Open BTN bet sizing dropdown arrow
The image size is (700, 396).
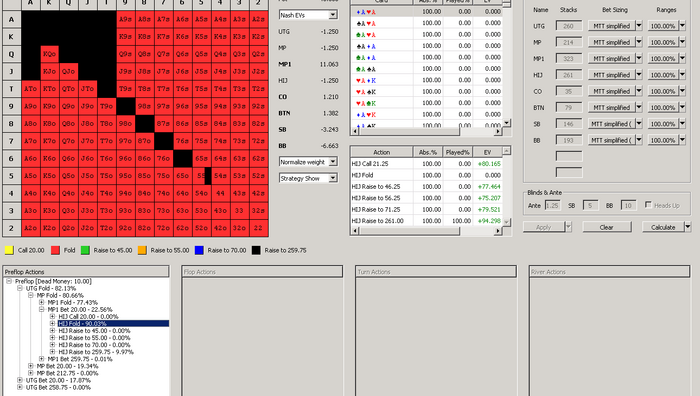(639, 108)
